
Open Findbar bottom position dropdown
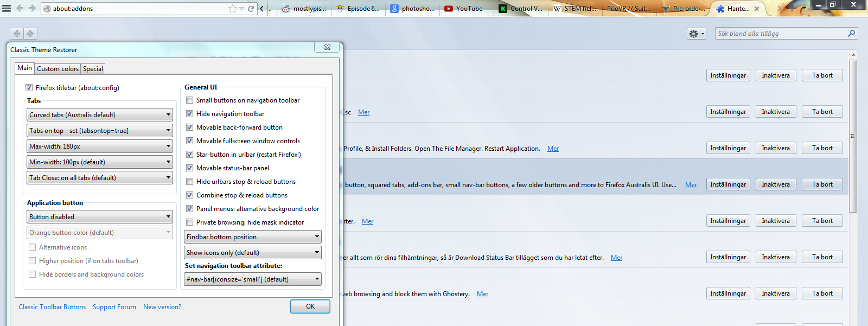253,237
